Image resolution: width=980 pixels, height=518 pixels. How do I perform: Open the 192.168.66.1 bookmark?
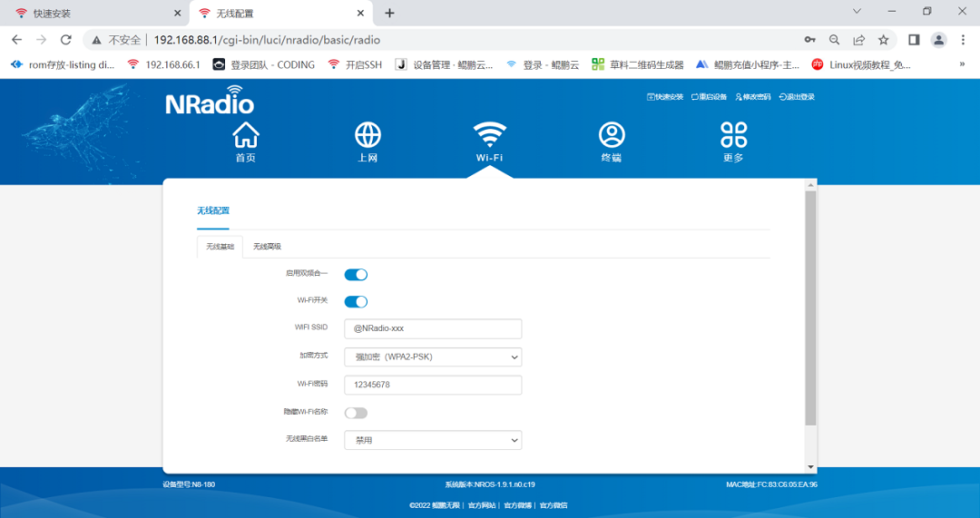(163, 64)
